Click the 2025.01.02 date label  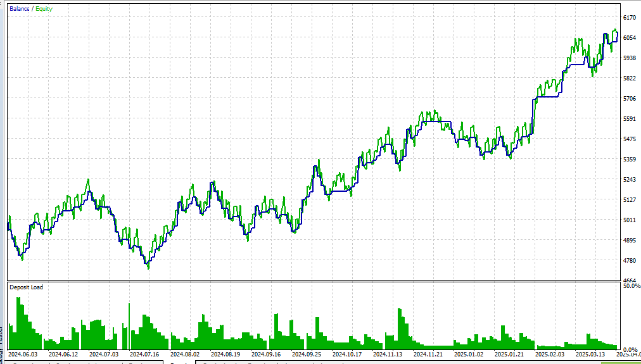469,355
